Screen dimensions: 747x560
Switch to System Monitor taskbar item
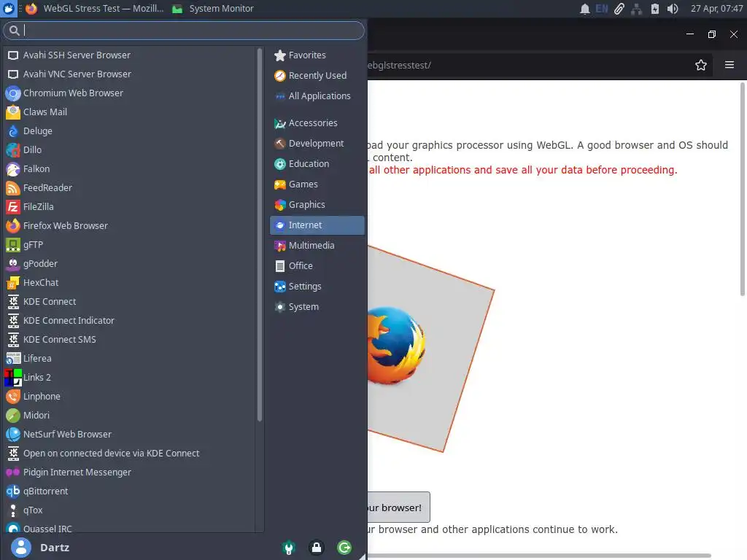tap(214, 9)
